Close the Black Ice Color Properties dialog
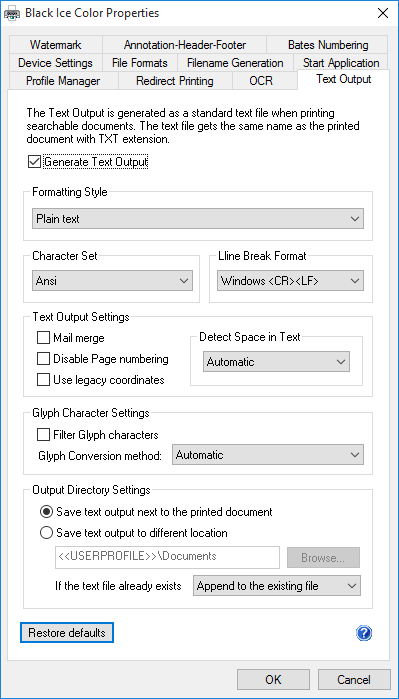Viewport: 399px width, 699px height. click(x=383, y=13)
